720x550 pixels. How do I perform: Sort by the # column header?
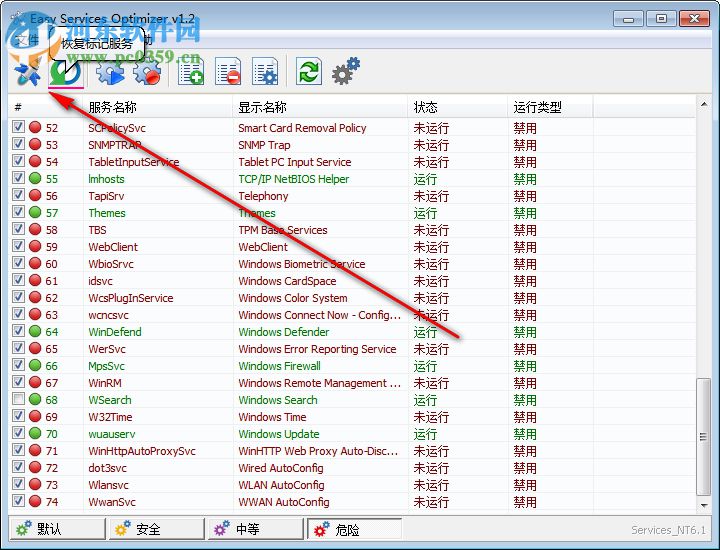(x=46, y=107)
